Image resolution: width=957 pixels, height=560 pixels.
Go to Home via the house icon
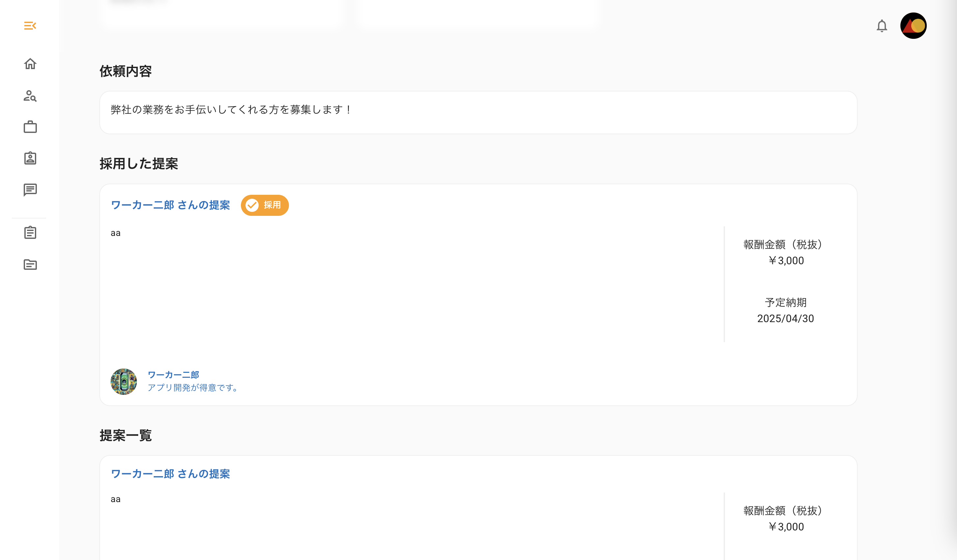[x=30, y=64]
